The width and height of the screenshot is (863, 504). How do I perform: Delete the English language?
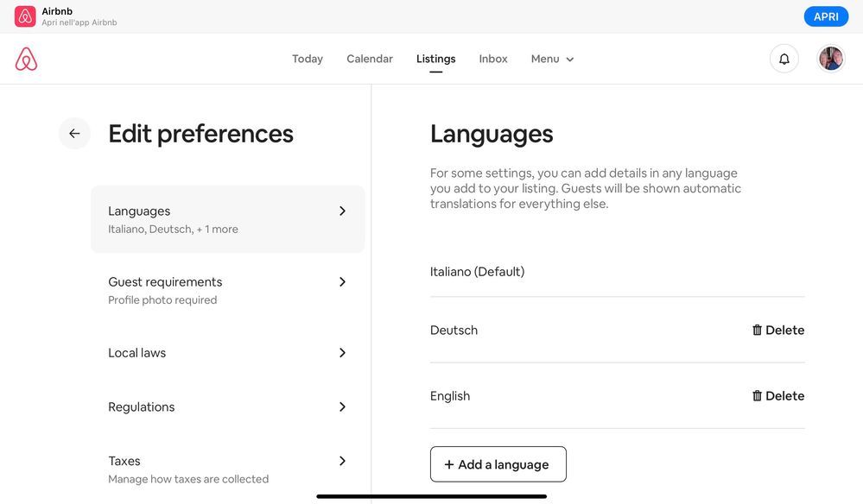[777, 396]
